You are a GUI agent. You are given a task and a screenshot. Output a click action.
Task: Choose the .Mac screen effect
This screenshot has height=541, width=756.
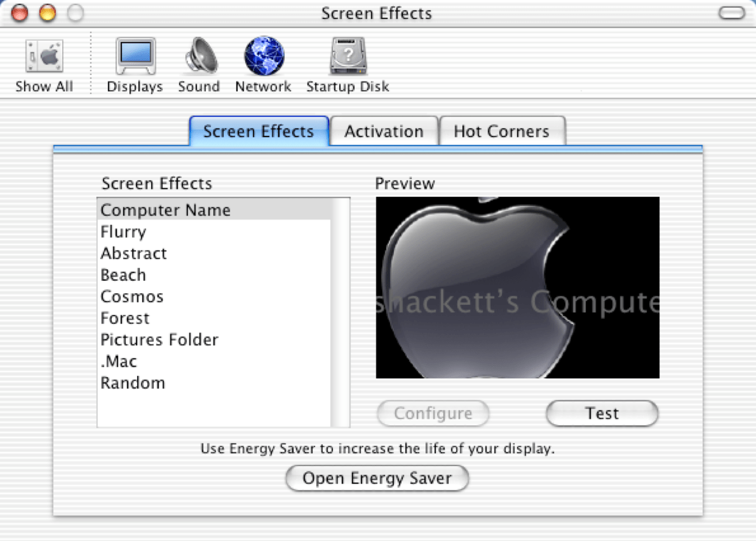[214, 361]
